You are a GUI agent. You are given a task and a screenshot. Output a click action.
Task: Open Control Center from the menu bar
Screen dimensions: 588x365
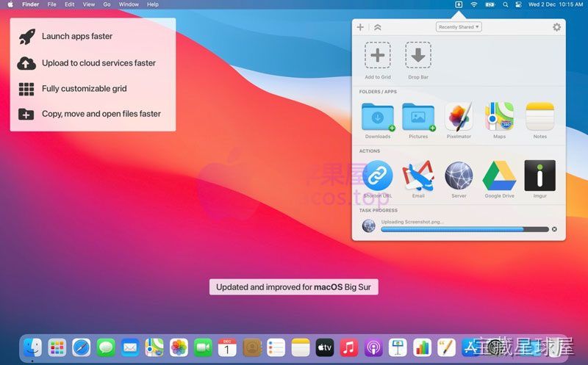point(519,4)
